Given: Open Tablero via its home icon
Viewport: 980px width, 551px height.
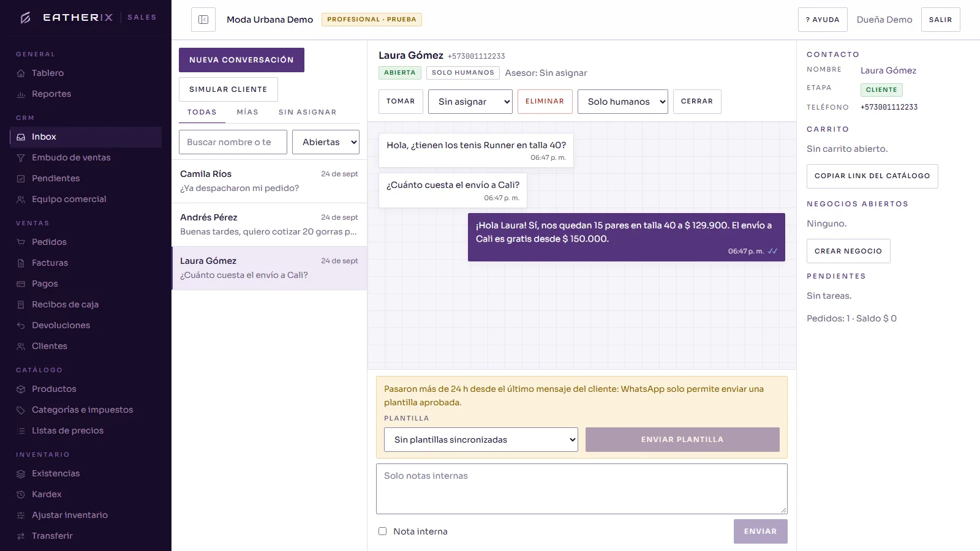Looking at the screenshot, I should click(21, 73).
